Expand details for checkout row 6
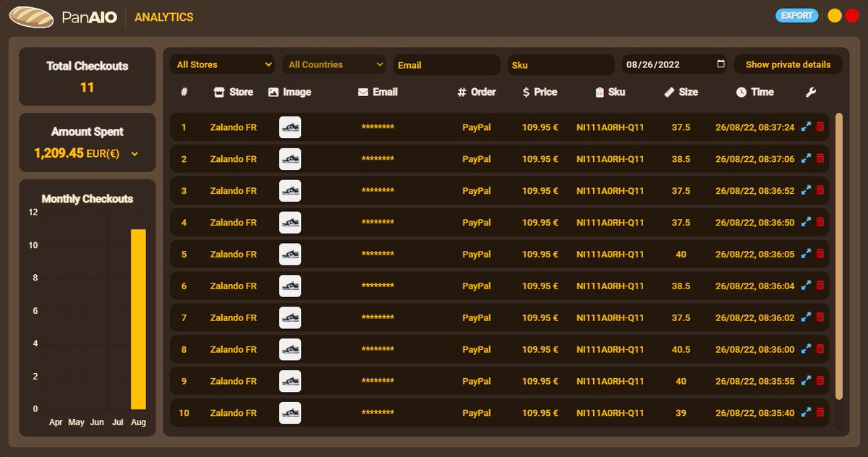The image size is (868, 457). [806, 286]
